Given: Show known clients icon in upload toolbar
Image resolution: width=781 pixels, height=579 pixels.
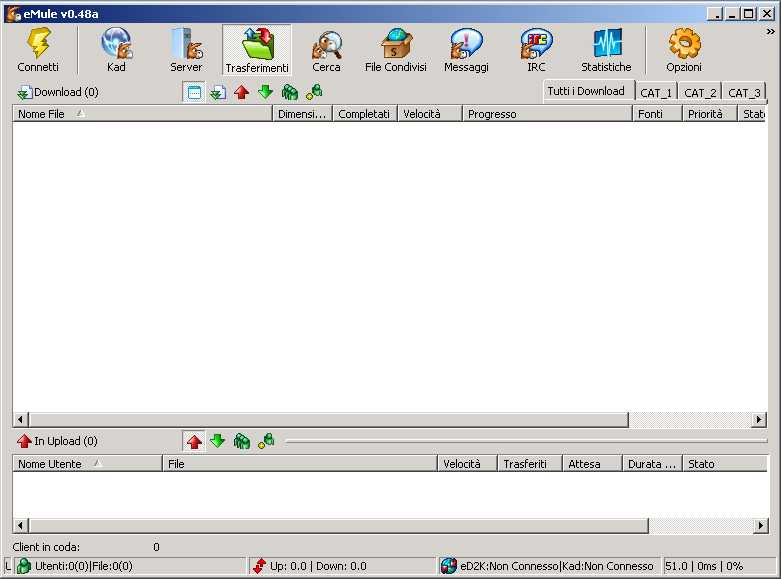Looking at the screenshot, I should [x=266, y=441].
